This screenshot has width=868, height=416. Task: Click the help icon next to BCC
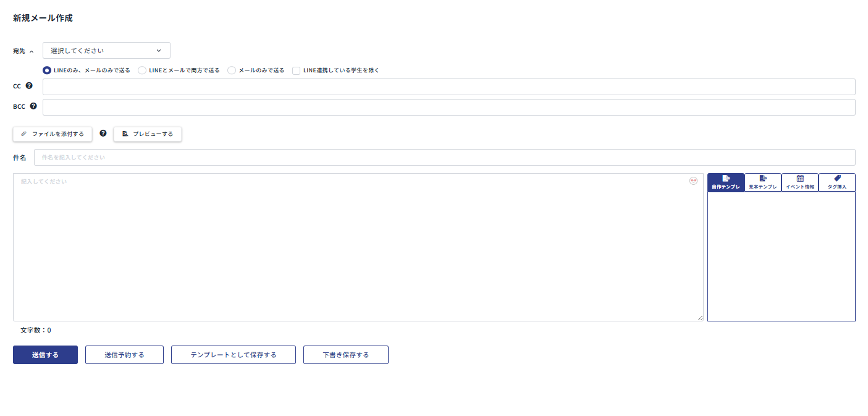[x=33, y=106]
